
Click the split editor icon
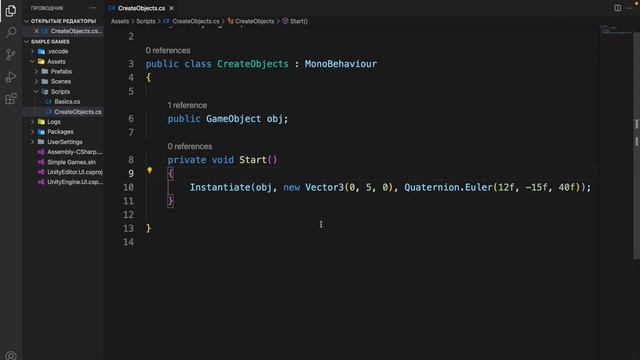(618, 8)
